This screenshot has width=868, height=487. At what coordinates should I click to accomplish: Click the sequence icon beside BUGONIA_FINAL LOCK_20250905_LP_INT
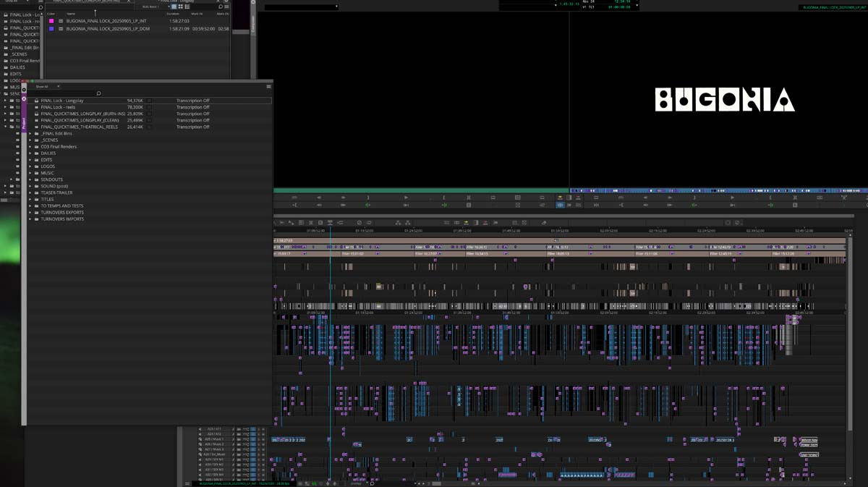[61, 21]
